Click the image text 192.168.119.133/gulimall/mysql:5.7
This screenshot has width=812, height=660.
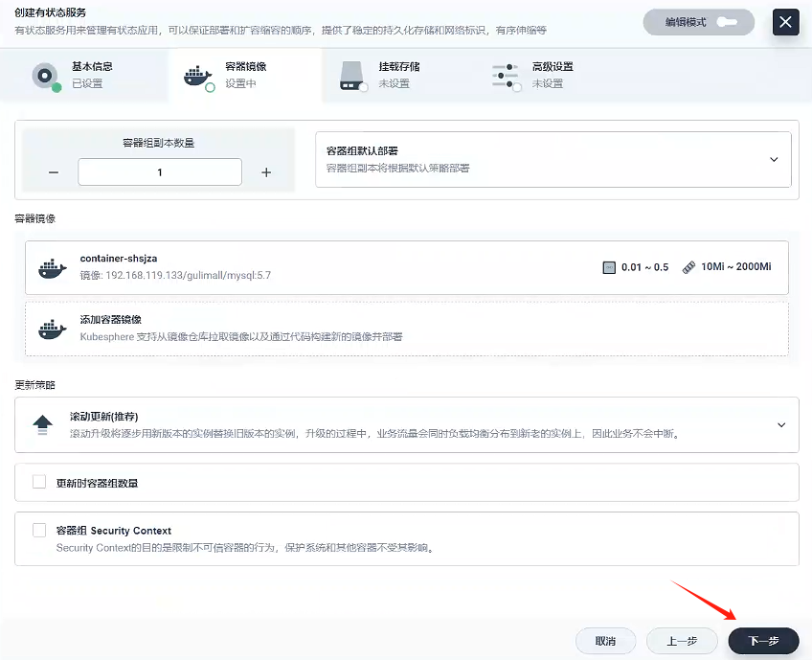coord(188,275)
